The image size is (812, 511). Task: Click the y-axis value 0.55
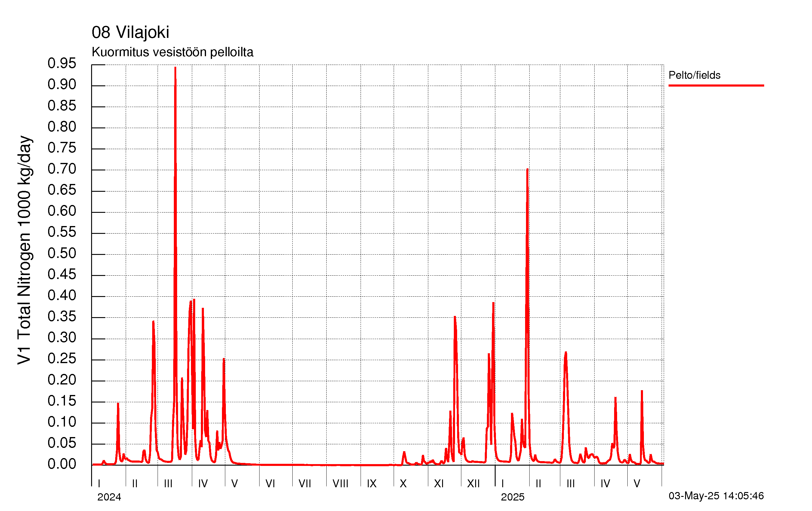click(x=62, y=232)
